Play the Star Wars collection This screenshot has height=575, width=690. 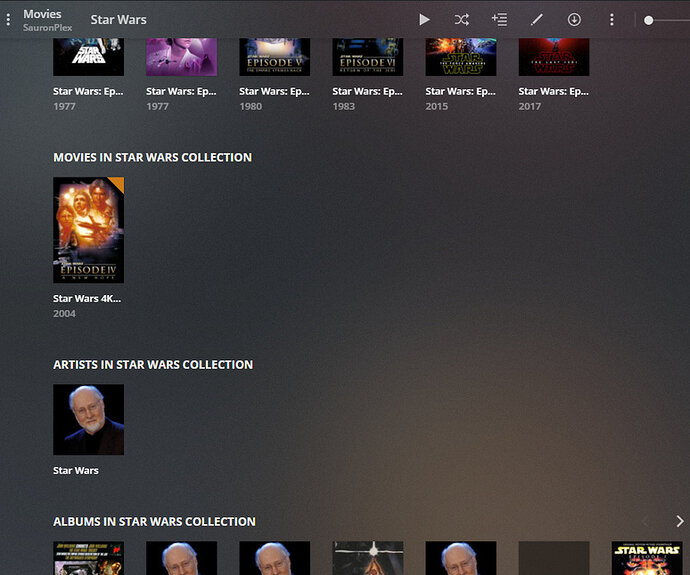click(424, 20)
